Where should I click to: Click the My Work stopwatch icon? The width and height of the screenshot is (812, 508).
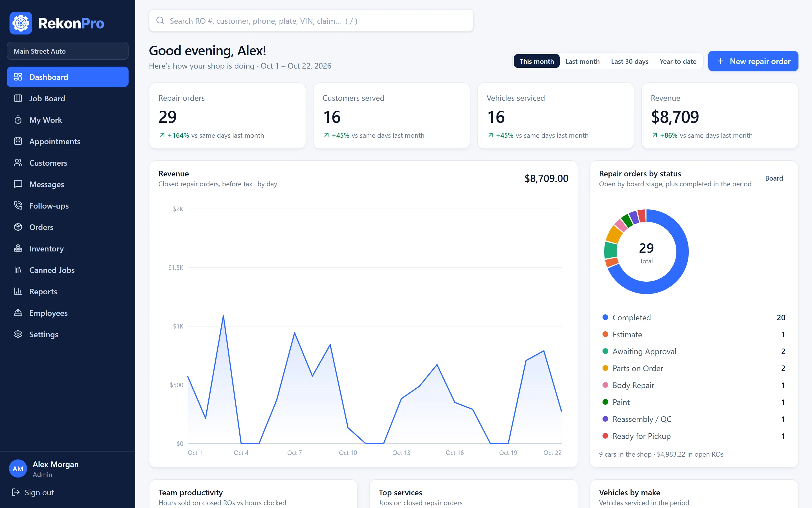click(18, 120)
